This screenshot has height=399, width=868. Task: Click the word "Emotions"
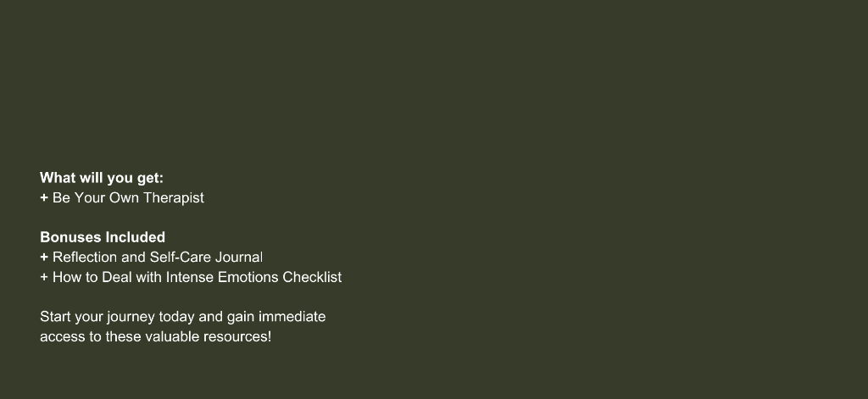point(248,277)
